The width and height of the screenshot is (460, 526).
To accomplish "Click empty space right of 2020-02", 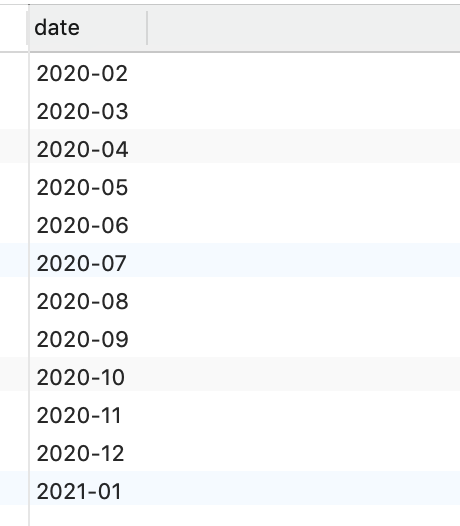I will (294, 73).
